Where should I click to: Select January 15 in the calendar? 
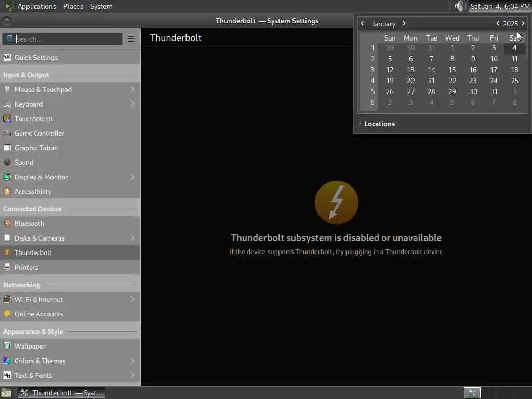point(453,70)
